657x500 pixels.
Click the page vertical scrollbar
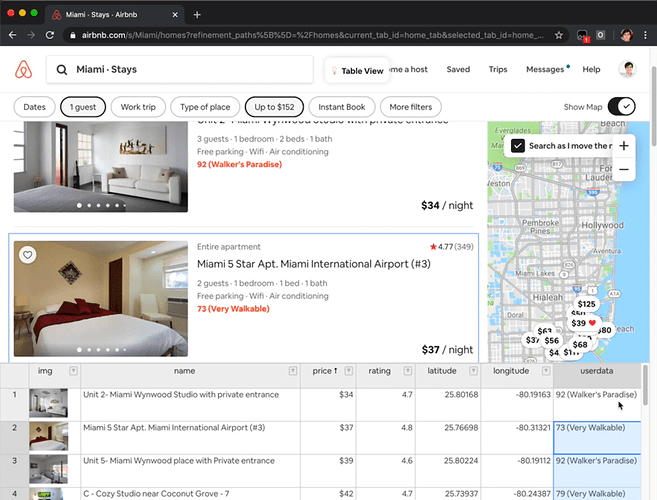pos(654,106)
